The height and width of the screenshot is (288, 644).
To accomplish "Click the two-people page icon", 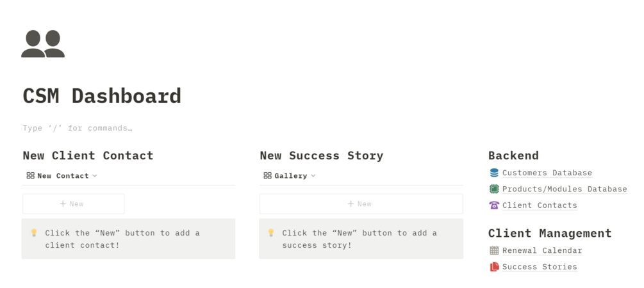I will pos(43,44).
